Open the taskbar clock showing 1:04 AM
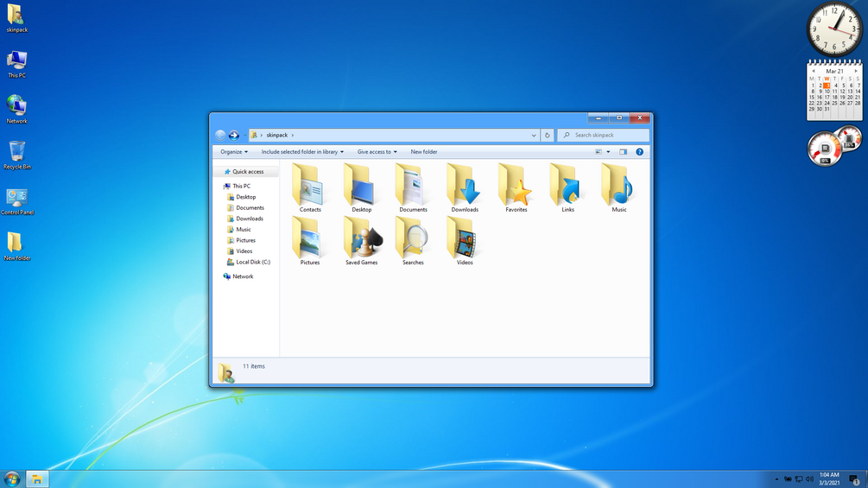 [829, 479]
